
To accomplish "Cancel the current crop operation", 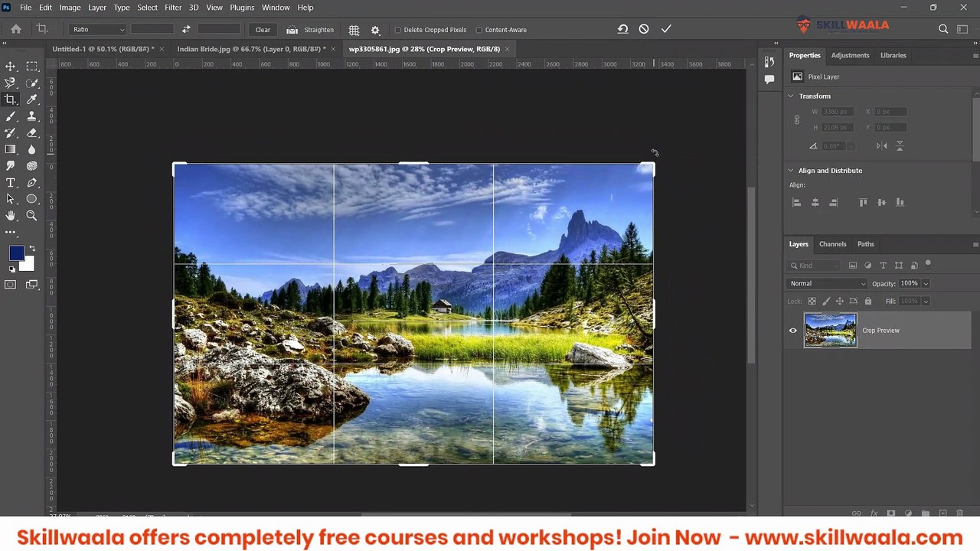I will point(644,29).
